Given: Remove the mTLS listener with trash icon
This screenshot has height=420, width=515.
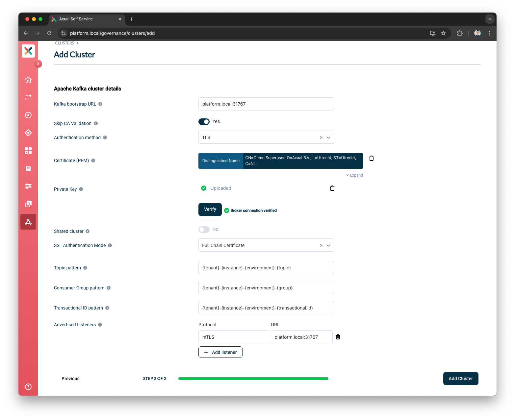Looking at the screenshot, I should tap(338, 337).
